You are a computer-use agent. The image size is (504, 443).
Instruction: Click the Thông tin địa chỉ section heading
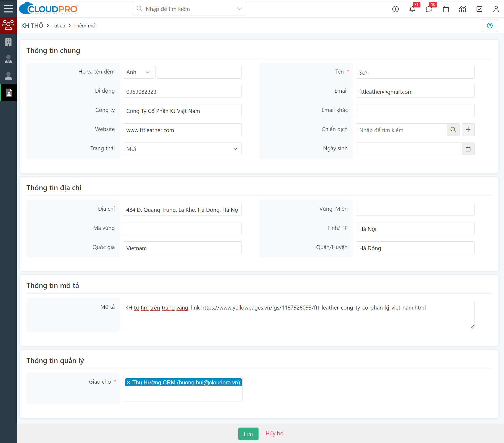pos(54,188)
